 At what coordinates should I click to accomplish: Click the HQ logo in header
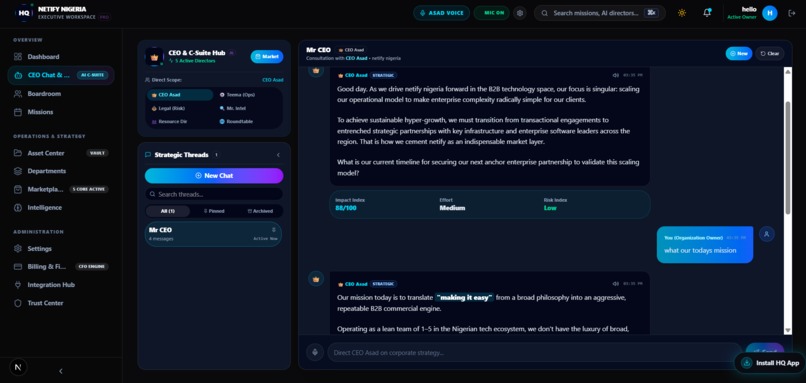[24, 13]
